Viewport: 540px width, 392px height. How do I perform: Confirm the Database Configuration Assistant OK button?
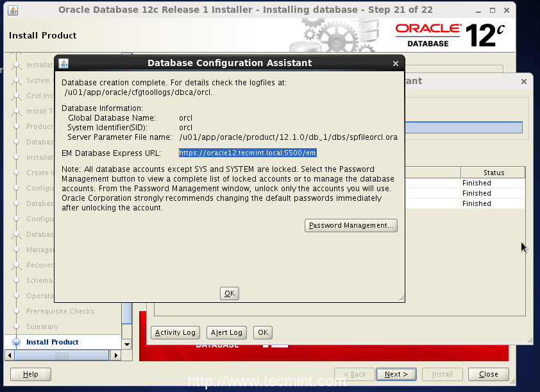click(x=230, y=293)
